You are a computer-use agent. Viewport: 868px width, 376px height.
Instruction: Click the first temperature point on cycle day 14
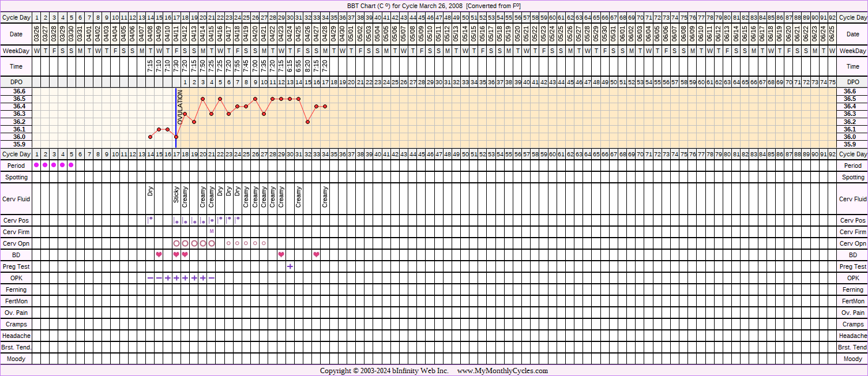tap(150, 137)
